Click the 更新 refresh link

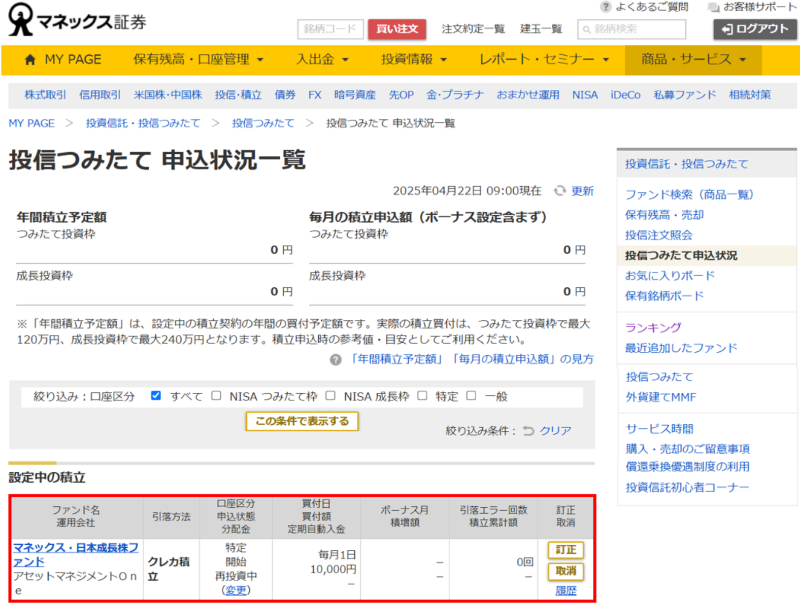coord(582,191)
